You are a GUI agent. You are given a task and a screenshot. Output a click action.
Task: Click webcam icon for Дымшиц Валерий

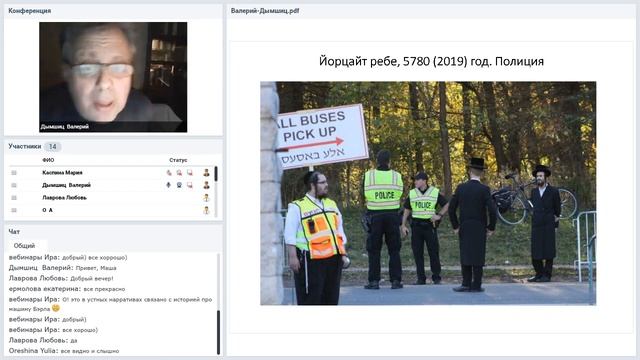179,185
